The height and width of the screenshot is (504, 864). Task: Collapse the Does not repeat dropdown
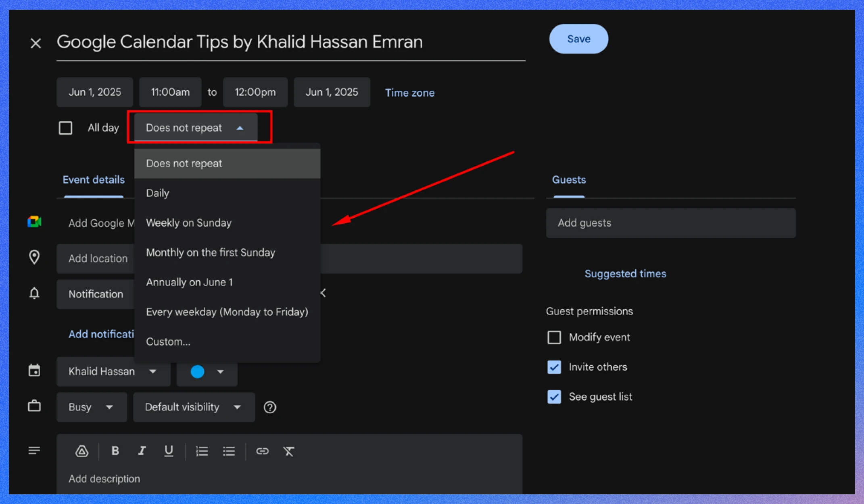point(196,127)
